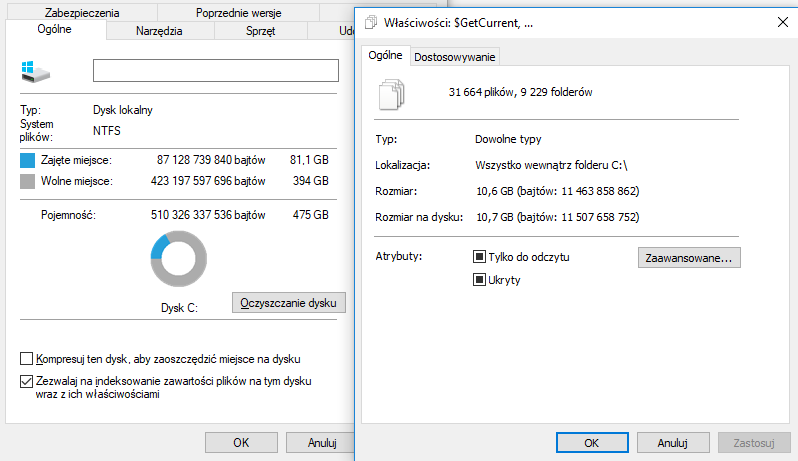Click the 81,1 GB used space value
The height and width of the screenshot is (461, 798).
309,160
